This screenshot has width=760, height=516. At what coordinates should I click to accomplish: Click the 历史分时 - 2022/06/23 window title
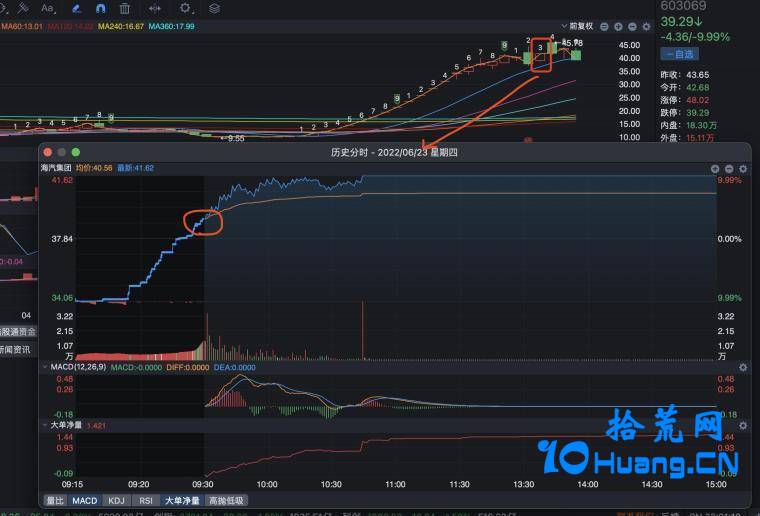tap(394, 153)
